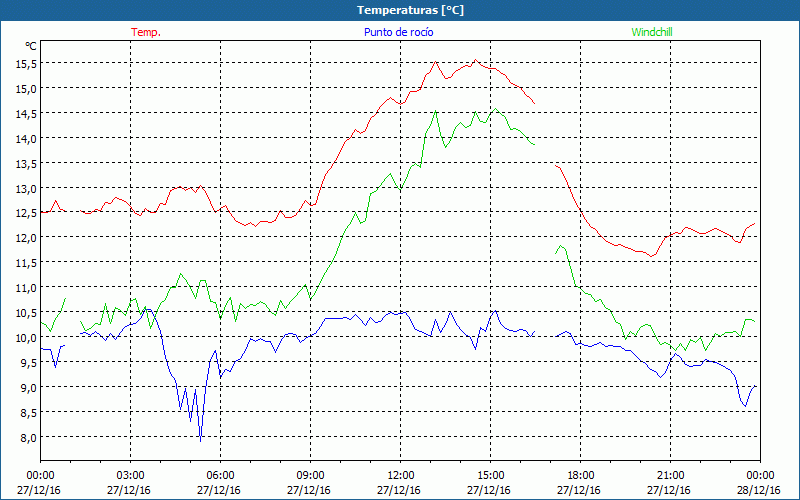Image resolution: width=800 pixels, height=500 pixels.
Task: Click the 'Temperaturas [°C]' chart title
Action: 410,10
